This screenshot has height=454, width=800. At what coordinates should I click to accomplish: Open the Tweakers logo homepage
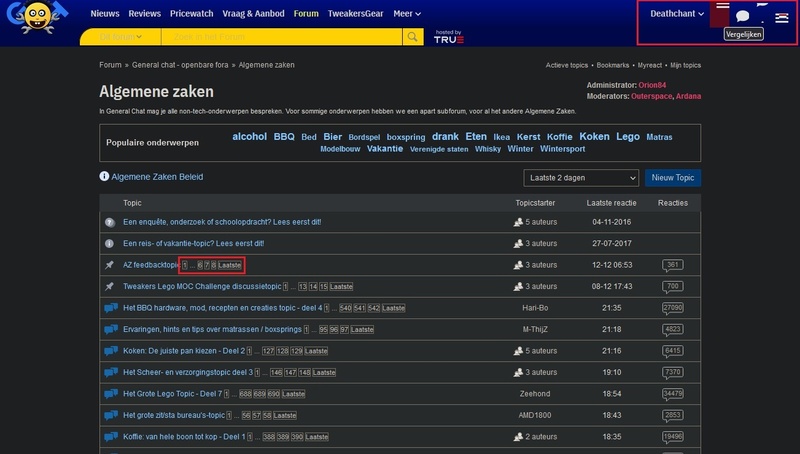[37, 16]
